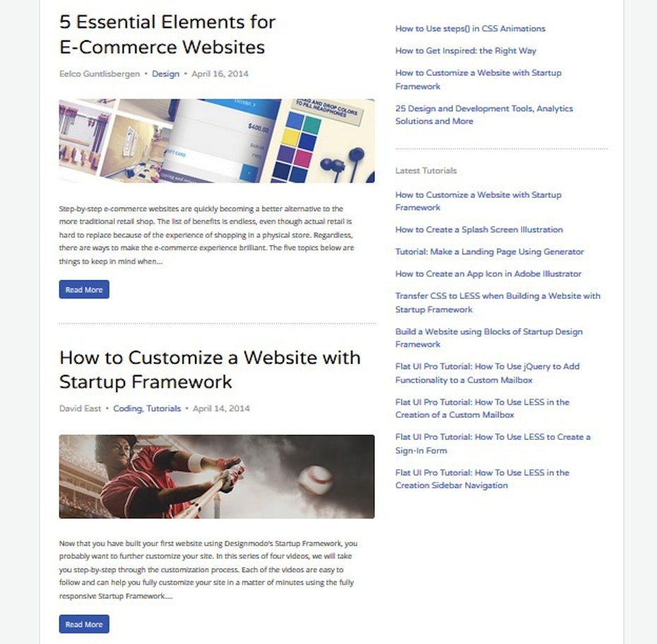Open Build a Website using Blocks link
This screenshot has width=657, height=644.
pyautogui.click(x=489, y=338)
